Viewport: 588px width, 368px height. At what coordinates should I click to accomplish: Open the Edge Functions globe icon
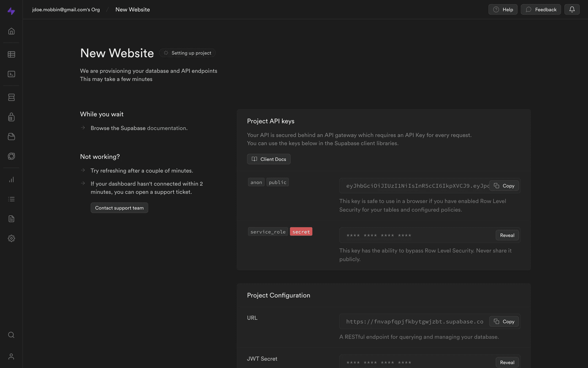coord(11,156)
